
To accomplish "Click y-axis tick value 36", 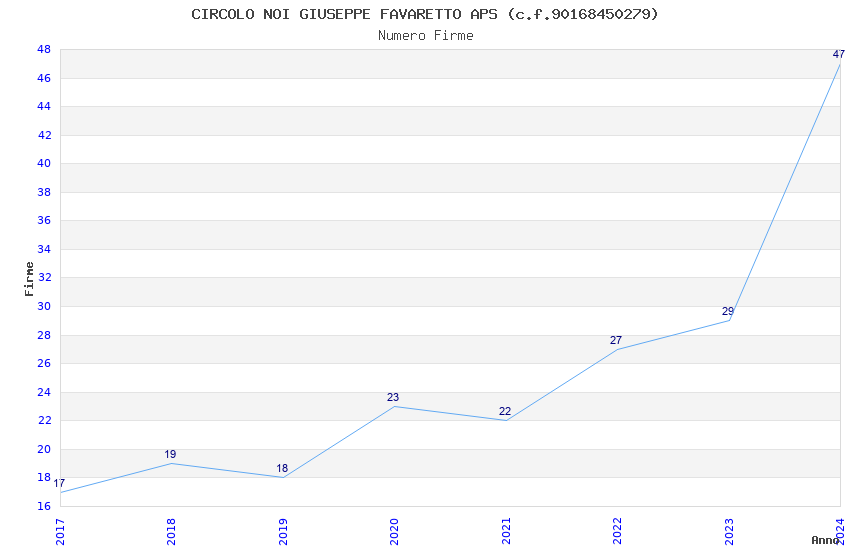I will click(44, 220).
